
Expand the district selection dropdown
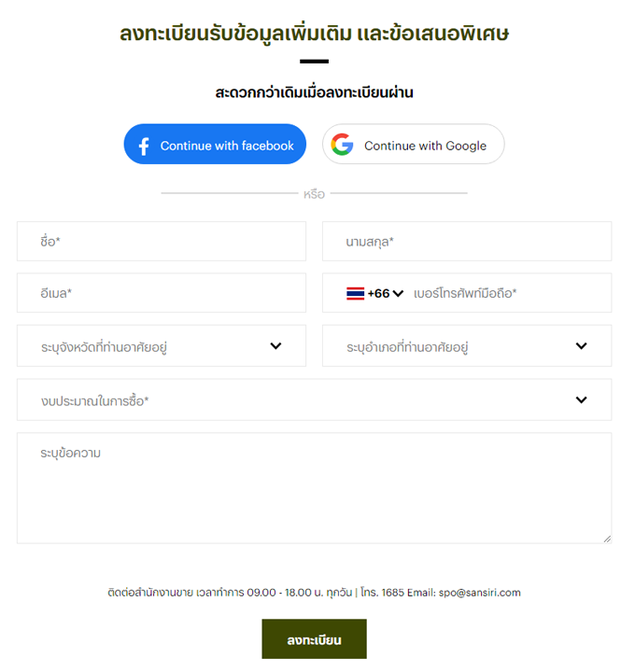466,346
